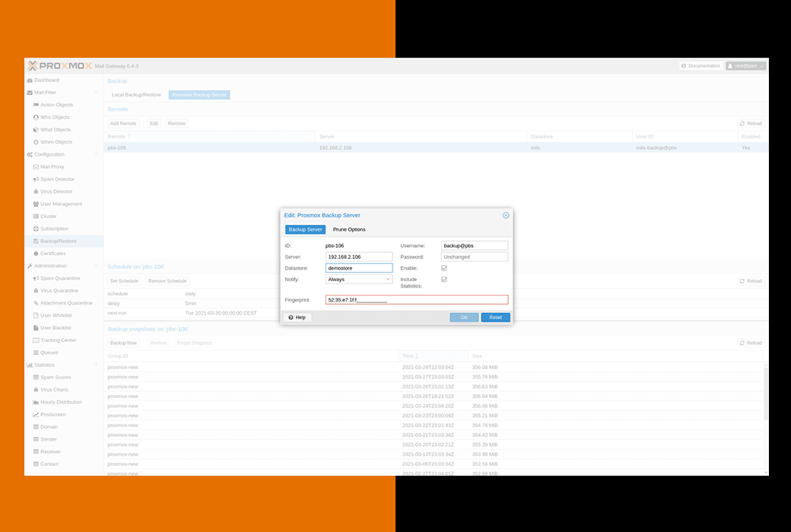The image size is (791, 532).
Task: Open Who Objects in sidebar
Action: click(55, 118)
